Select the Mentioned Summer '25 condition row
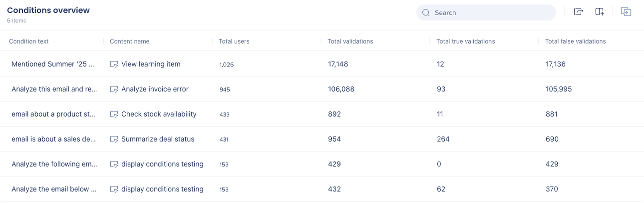Screen dimensions: 644x203 [x=322, y=64]
